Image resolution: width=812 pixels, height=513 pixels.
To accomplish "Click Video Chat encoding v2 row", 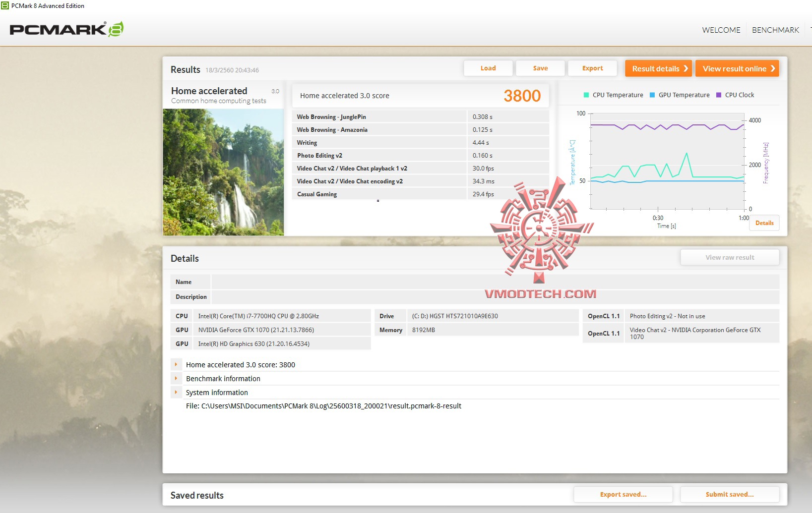I will [x=421, y=181].
